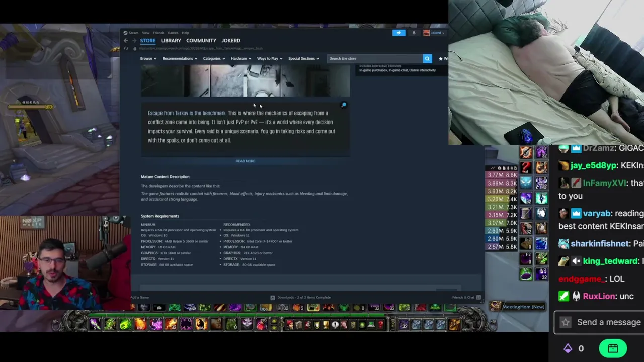Go back using Steam's back arrow
Viewport: 644px width, 362px height.
pyautogui.click(x=126, y=40)
